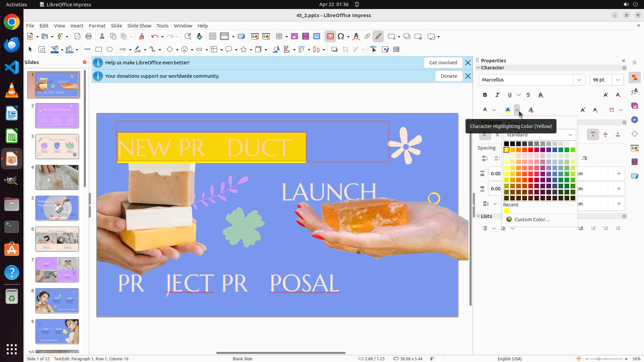Open the Marcellus font name dropdown

(579, 80)
